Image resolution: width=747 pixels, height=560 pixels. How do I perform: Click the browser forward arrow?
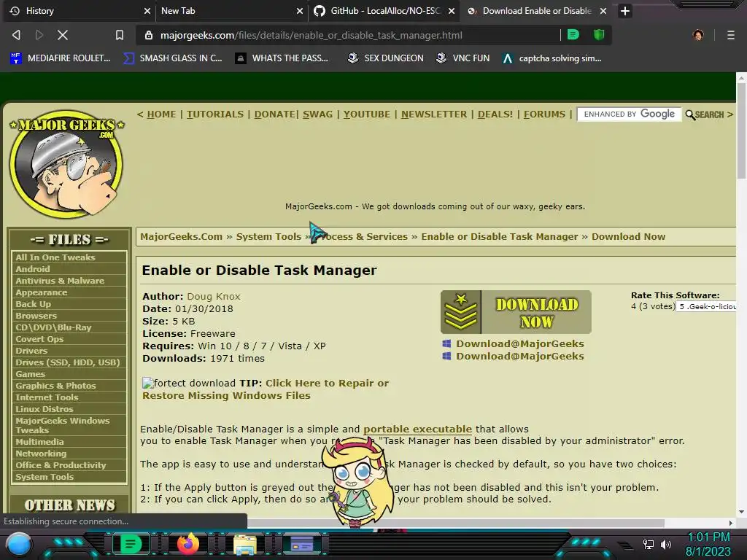[39, 35]
